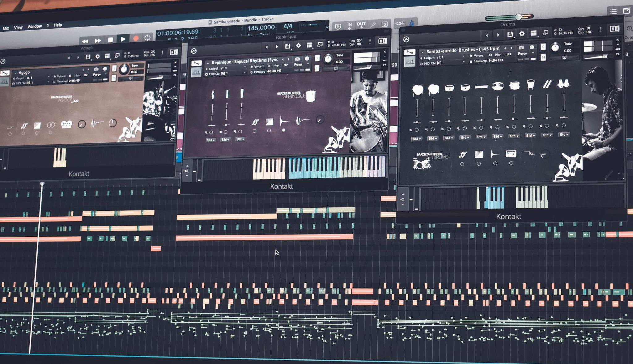Click the waveform icon in Repinique panel

[302, 120]
